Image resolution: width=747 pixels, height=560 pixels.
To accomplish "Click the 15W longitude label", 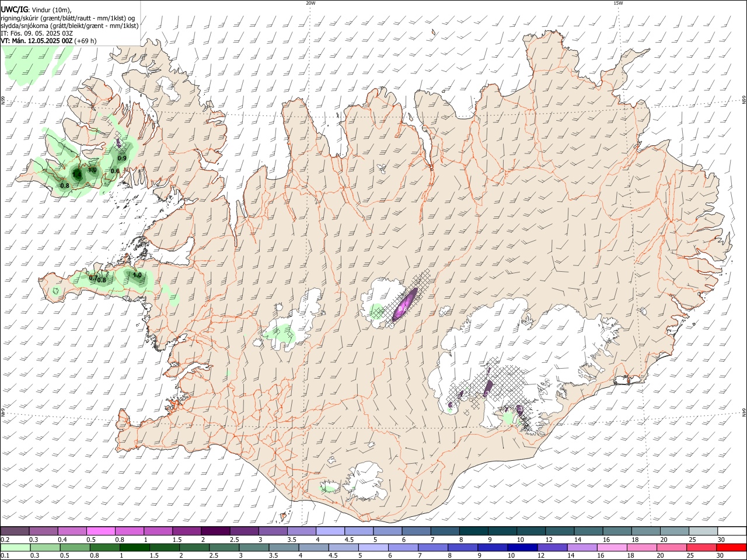I will (x=617, y=3).
